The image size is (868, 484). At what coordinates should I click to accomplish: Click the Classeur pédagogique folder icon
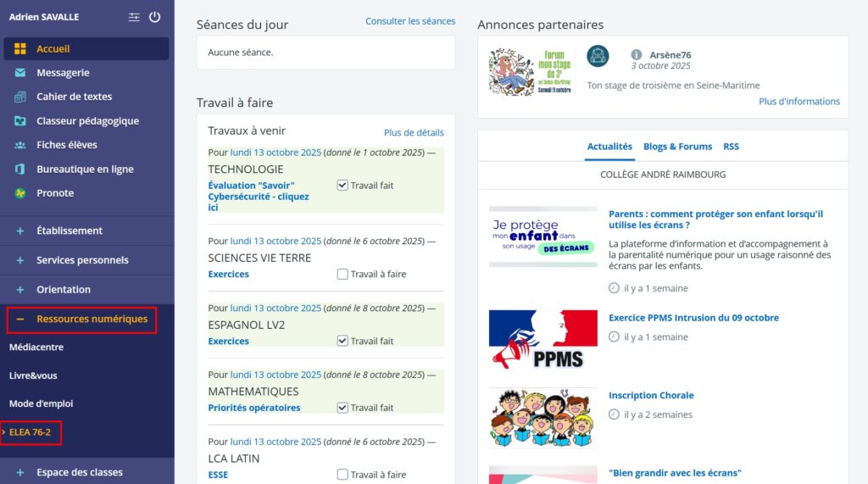pyautogui.click(x=20, y=121)
